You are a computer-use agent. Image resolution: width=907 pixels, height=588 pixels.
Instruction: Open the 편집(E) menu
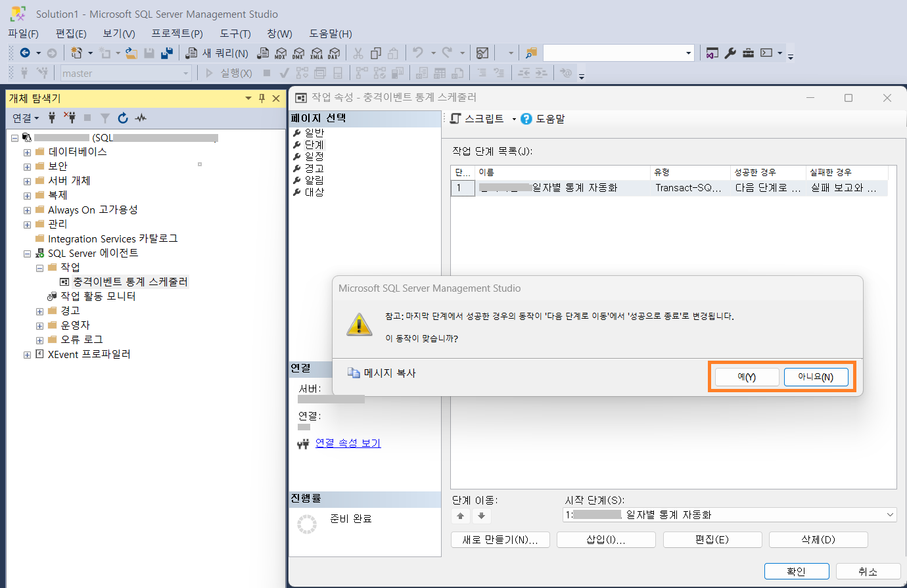coord(71,34)
